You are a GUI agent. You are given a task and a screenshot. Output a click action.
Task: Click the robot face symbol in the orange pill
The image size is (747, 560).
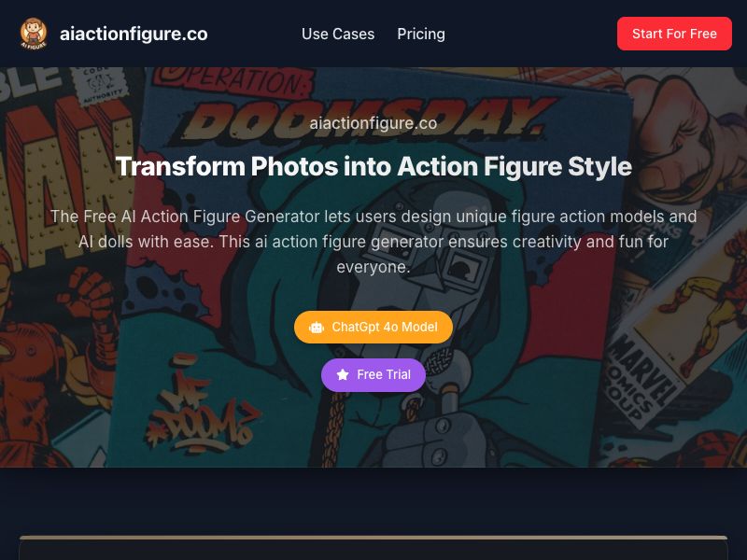tap(317, 328)
